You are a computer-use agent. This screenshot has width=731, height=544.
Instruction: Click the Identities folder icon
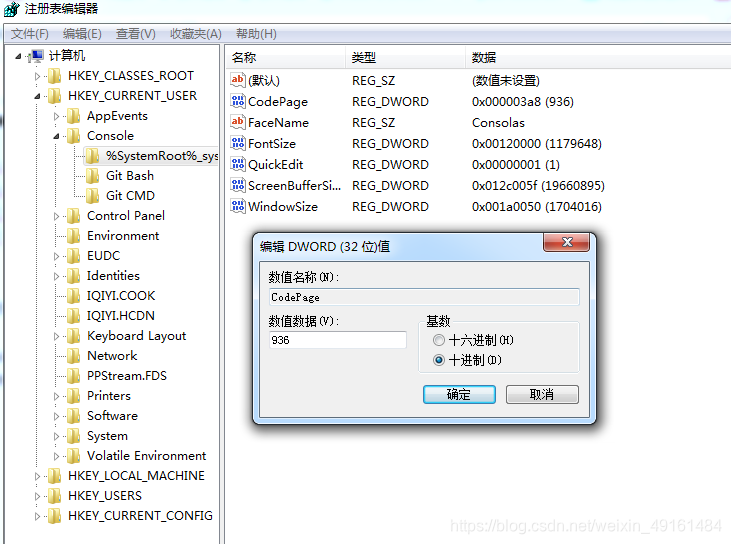pos(74,276)
